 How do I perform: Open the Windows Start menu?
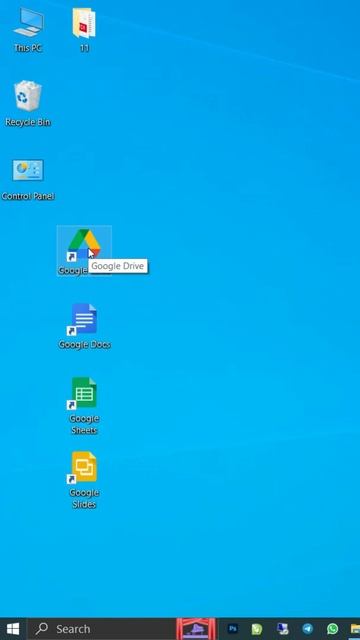click(13, 629)
